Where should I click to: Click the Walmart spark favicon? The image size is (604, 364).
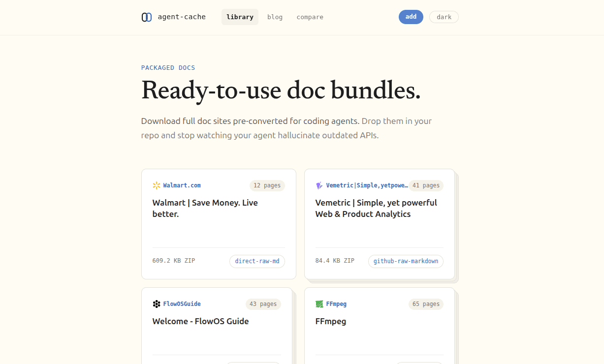[x=157, y=185]
